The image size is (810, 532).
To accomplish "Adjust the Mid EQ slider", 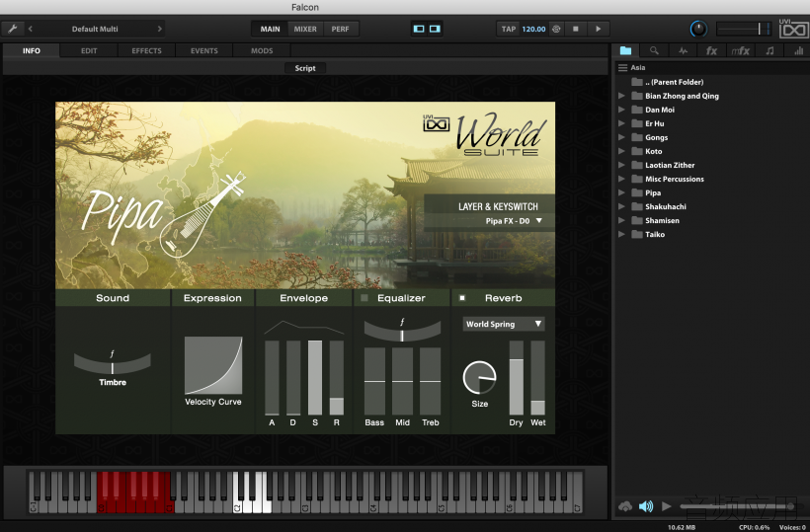I will coord(402,381).
